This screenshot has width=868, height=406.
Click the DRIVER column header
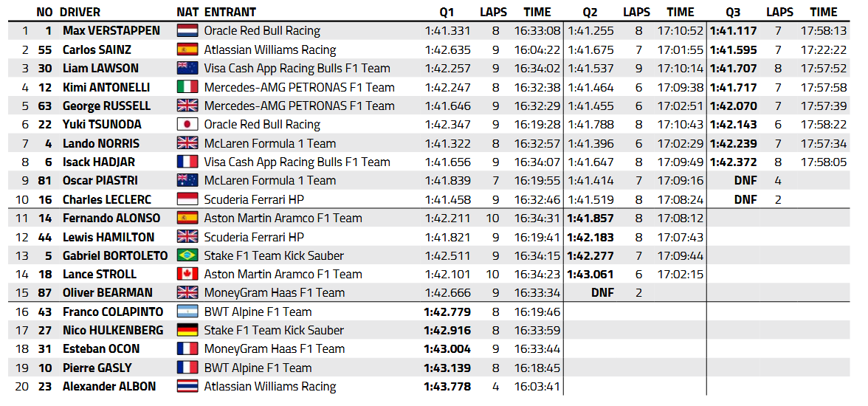tap(80, 12)
